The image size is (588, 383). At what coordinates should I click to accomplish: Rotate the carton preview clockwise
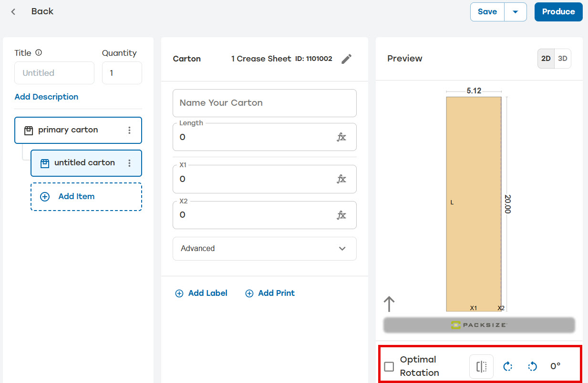point(508,366)
